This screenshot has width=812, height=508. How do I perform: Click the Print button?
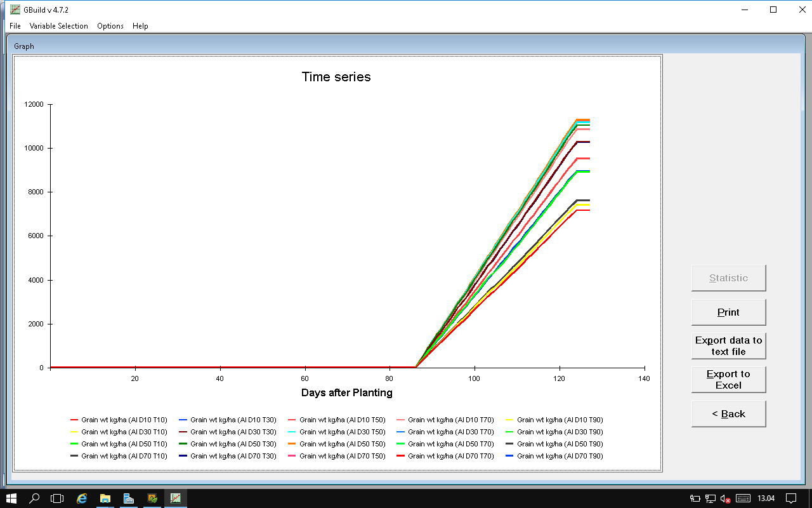coord(728,312)
